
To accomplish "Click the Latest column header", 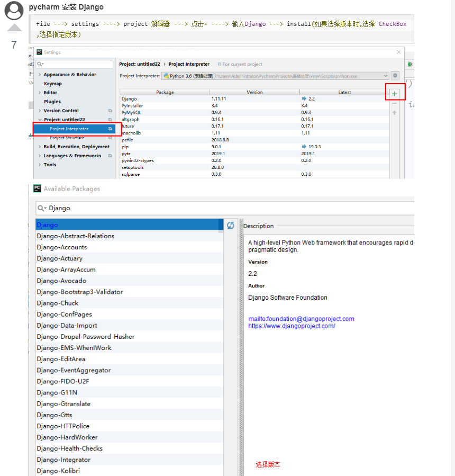I will pos(344,92).
